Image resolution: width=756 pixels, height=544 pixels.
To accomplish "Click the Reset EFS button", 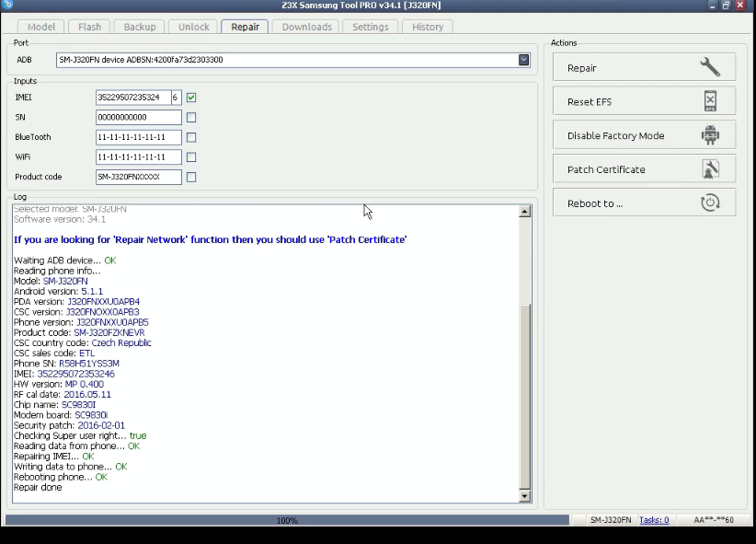I will (644, 101).
